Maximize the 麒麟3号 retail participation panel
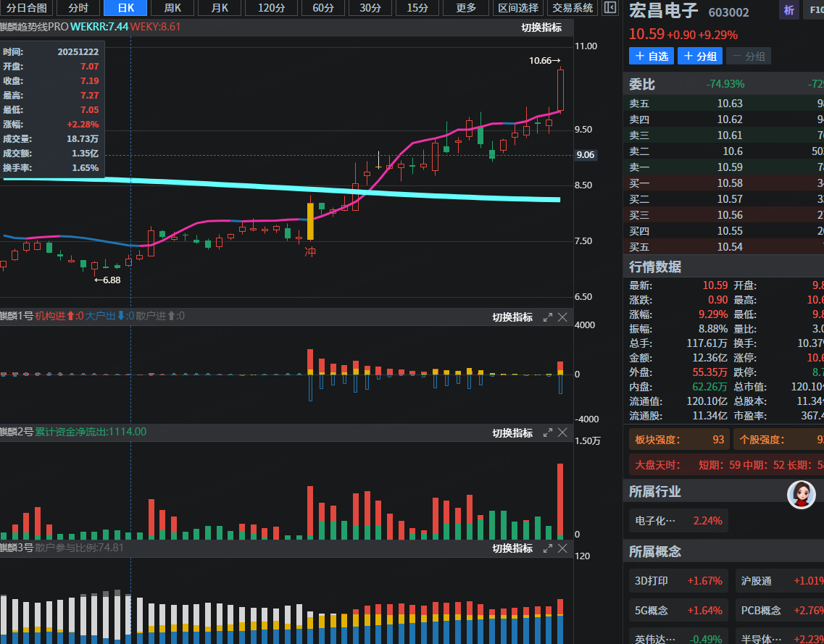 [x=548, y=548]
